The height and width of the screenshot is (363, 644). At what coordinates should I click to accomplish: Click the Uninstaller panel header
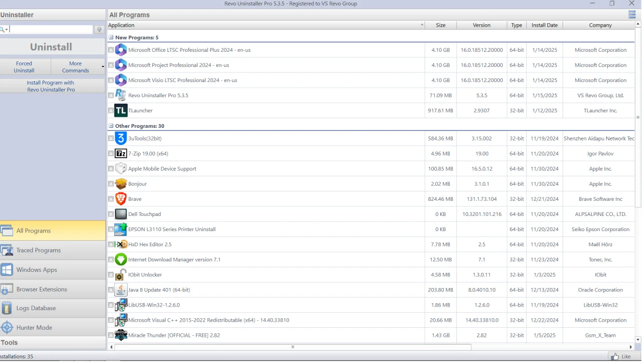pos(52,15)
